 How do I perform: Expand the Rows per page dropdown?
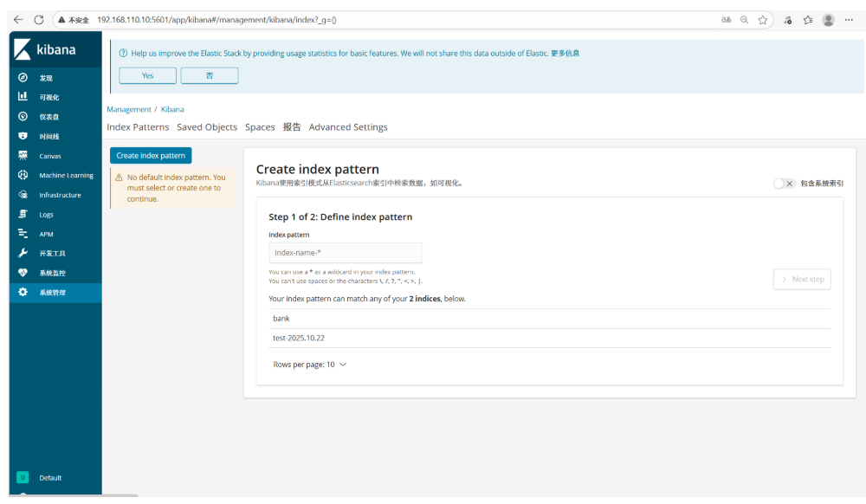point(310,365)
